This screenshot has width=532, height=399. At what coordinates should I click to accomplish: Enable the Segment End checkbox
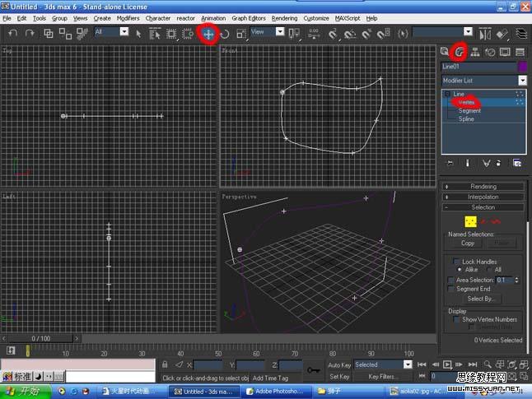(450, 289)
